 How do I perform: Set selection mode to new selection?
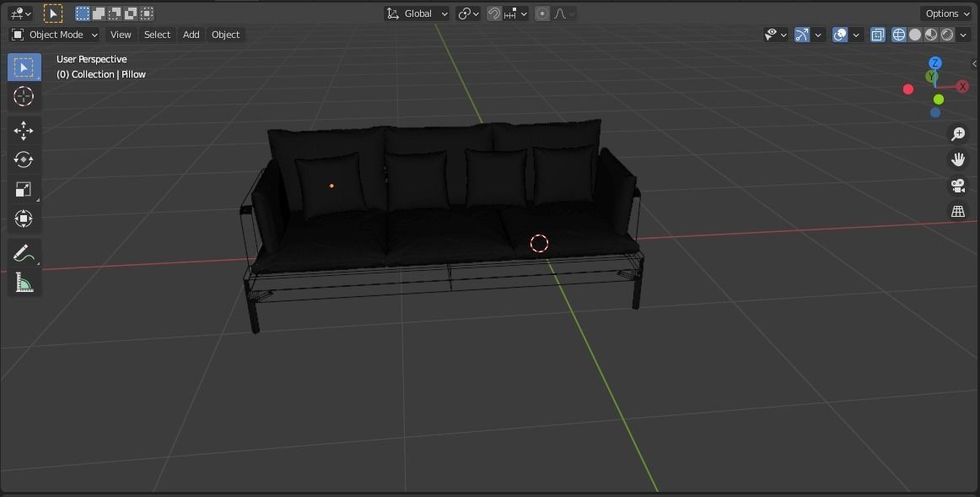tap(83, 14)
